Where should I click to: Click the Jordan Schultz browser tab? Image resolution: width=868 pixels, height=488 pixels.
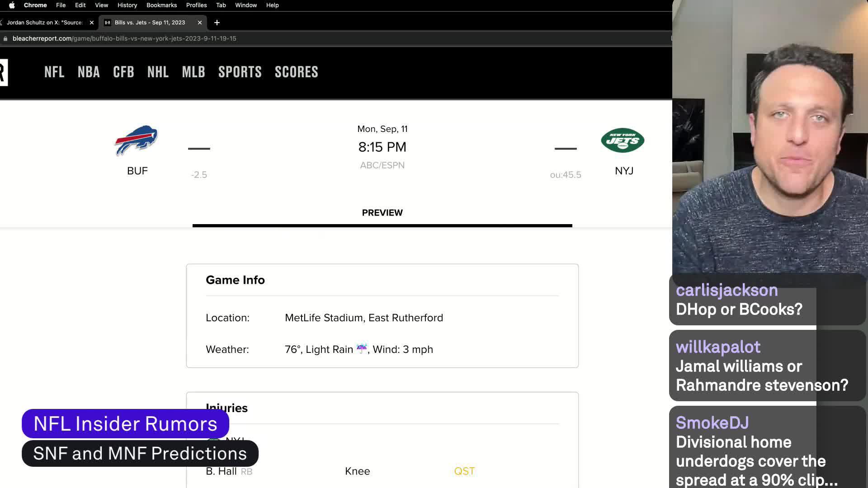(x=45, y=22)
